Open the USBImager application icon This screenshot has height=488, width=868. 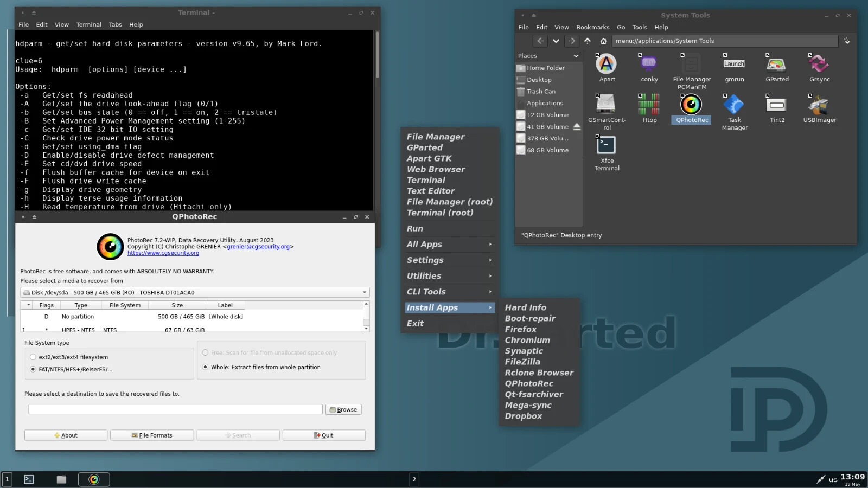click(x=819, y=108)
